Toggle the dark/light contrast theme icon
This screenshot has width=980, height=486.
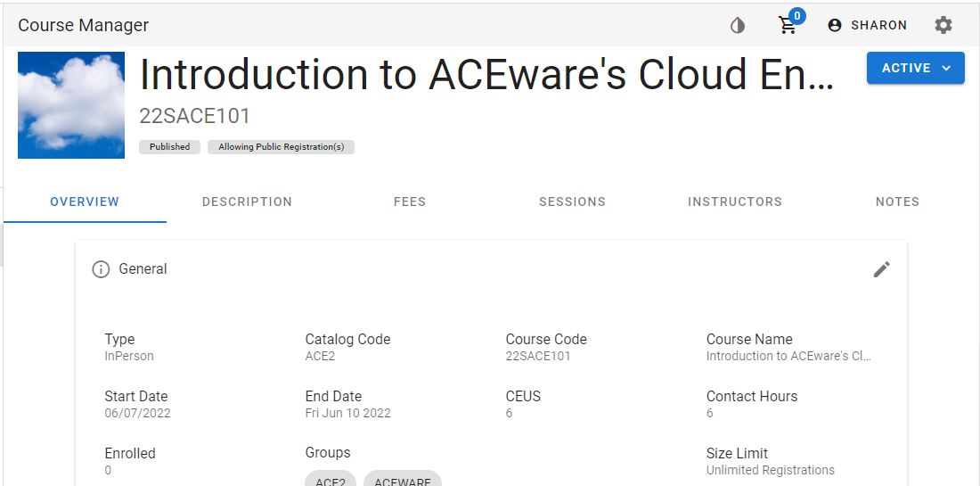[x=738, y=26]
